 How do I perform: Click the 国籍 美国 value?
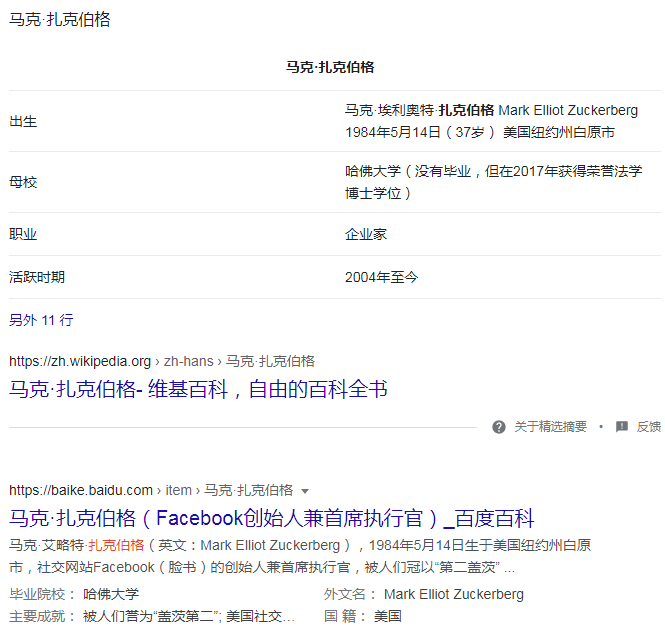coord(388,616)
